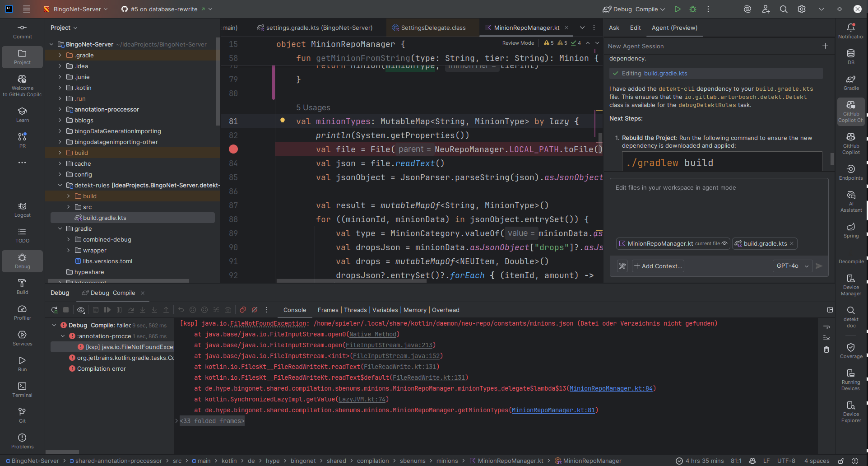Image resolution: width=868 pixels, height=466 pixels.
Task: Open the Threads tab in debugger
Action: coord(355,310)
